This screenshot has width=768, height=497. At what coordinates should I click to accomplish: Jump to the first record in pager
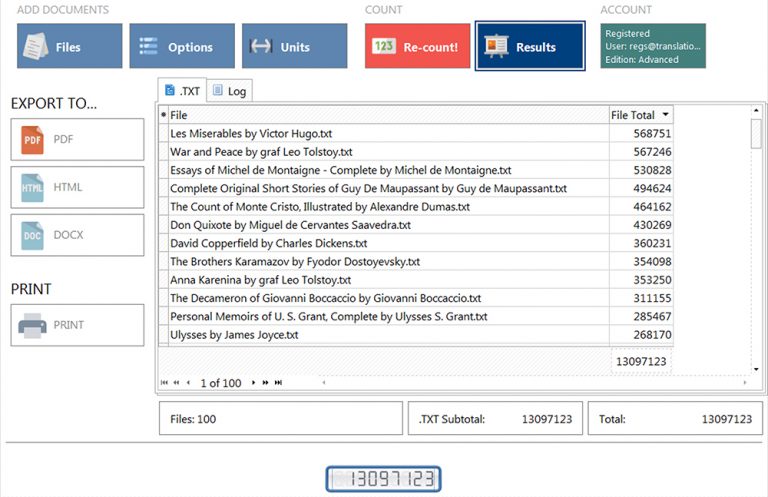point(164,383)
